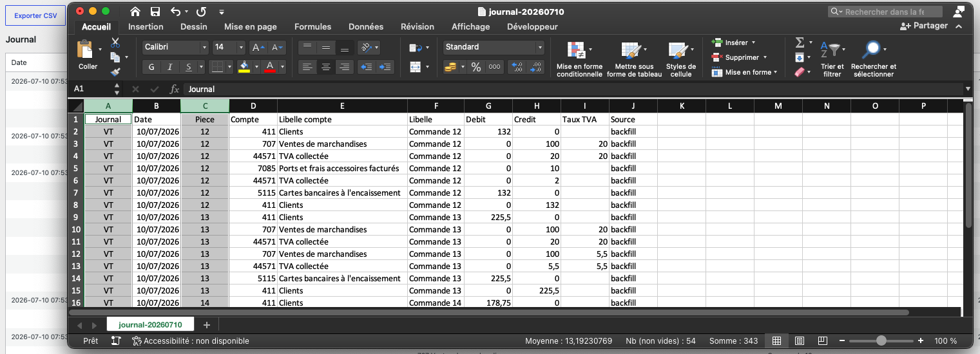Click the borders grid icon

[218, 67]
